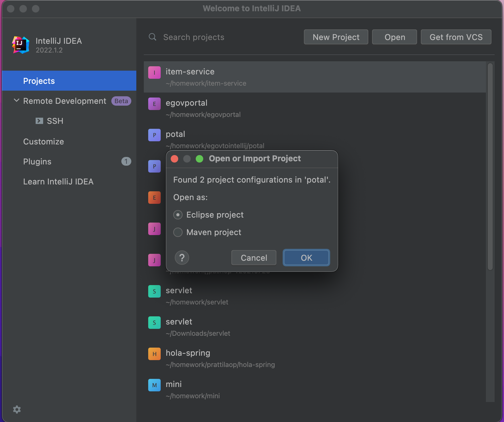Click the projects list scrollbar

pos(490,167)
